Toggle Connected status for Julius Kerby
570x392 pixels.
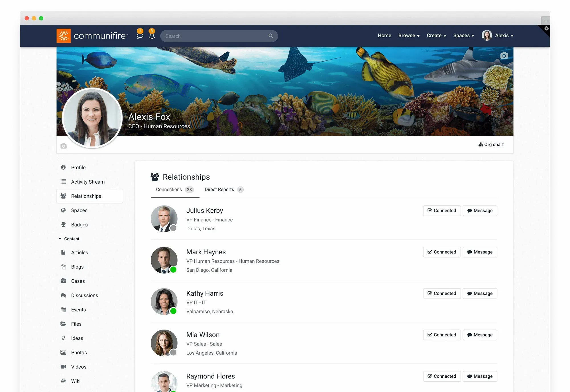[442, 211]
